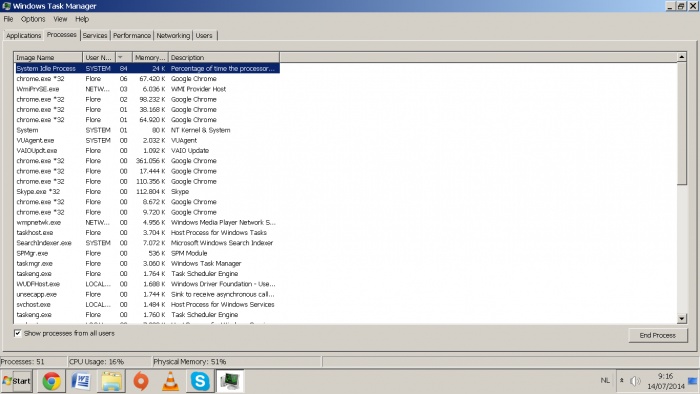
Task: Switch to the Networking tab
Action: [x=173, y=36]
